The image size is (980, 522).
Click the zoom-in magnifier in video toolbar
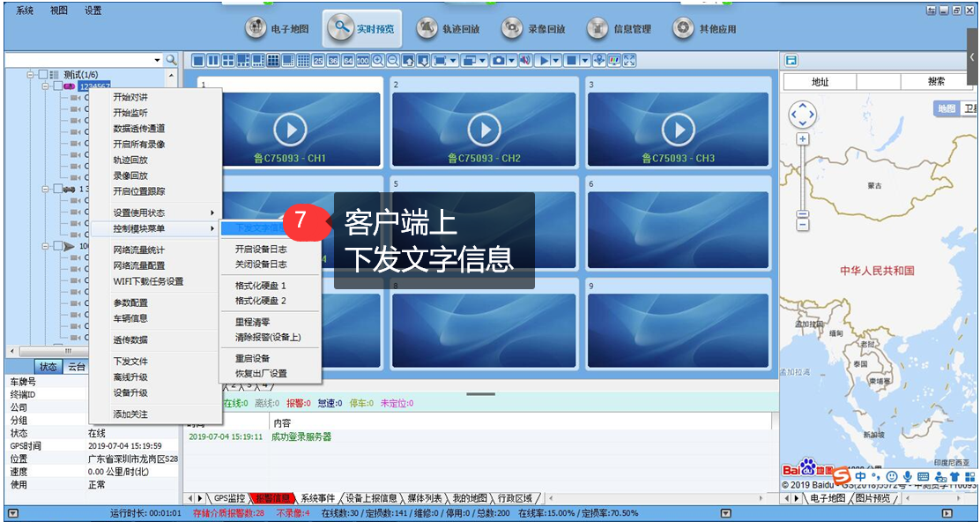pyautogui.click(x=378, y=60)
